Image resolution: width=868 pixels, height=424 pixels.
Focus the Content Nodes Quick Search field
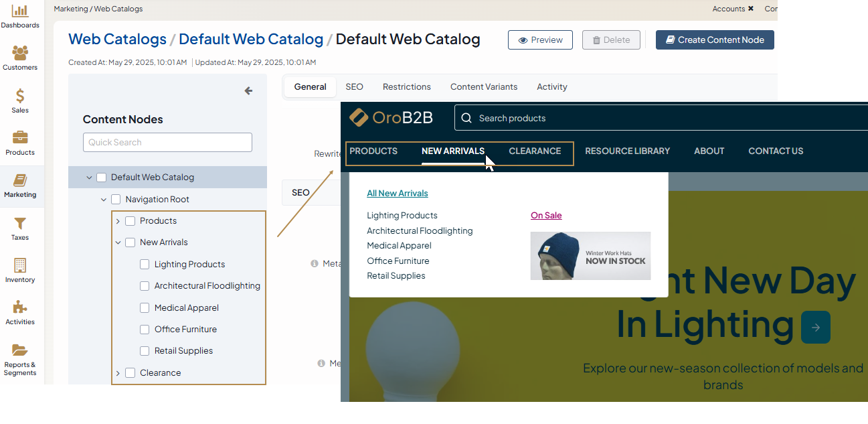167,143
